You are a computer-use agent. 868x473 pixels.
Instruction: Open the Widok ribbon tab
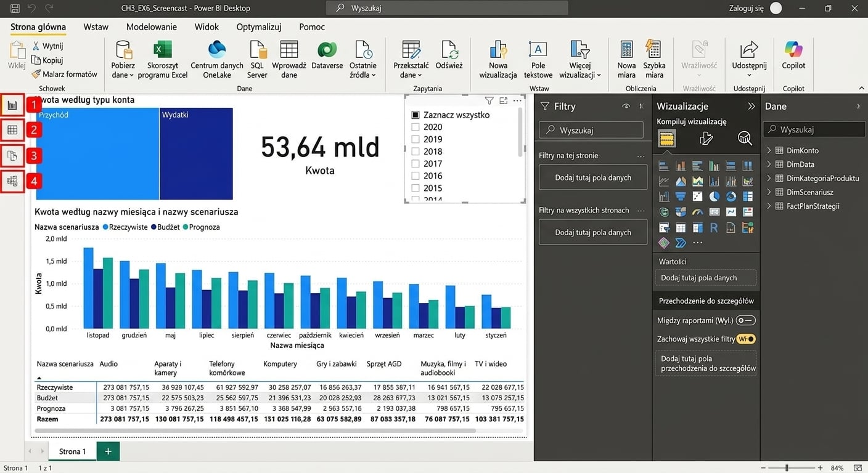coord(207,27)
